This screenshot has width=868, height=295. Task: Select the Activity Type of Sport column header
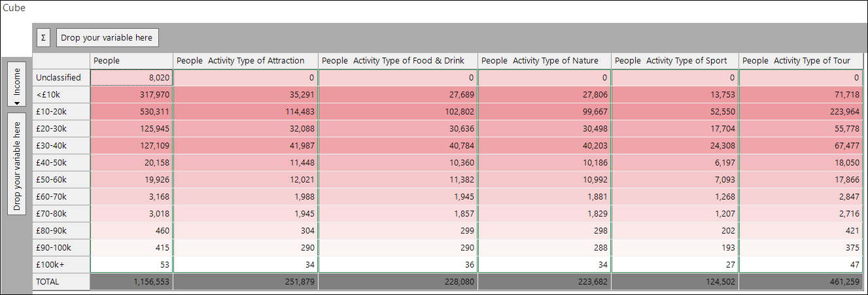pos(676,60)
